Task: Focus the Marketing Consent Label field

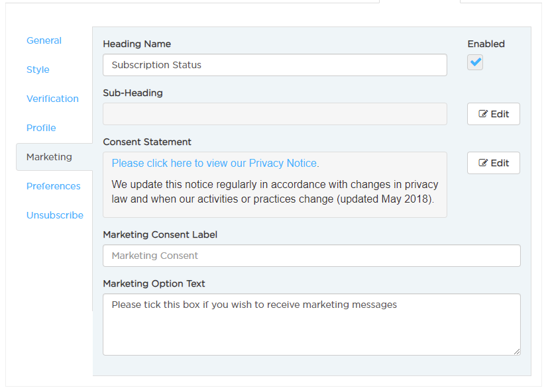Action: tap(311, 256)
